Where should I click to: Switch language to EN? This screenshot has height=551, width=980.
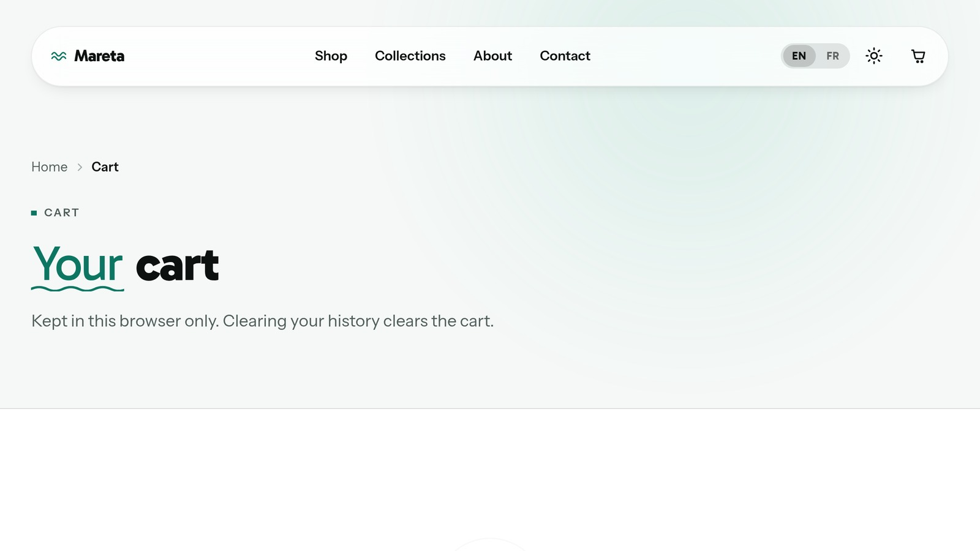(799, 56)
